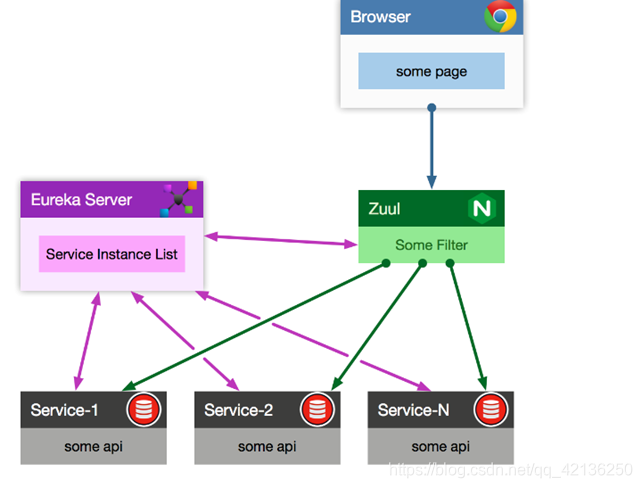
Task: Click "some api" under Service-N
Action: (x=441, y=446)
